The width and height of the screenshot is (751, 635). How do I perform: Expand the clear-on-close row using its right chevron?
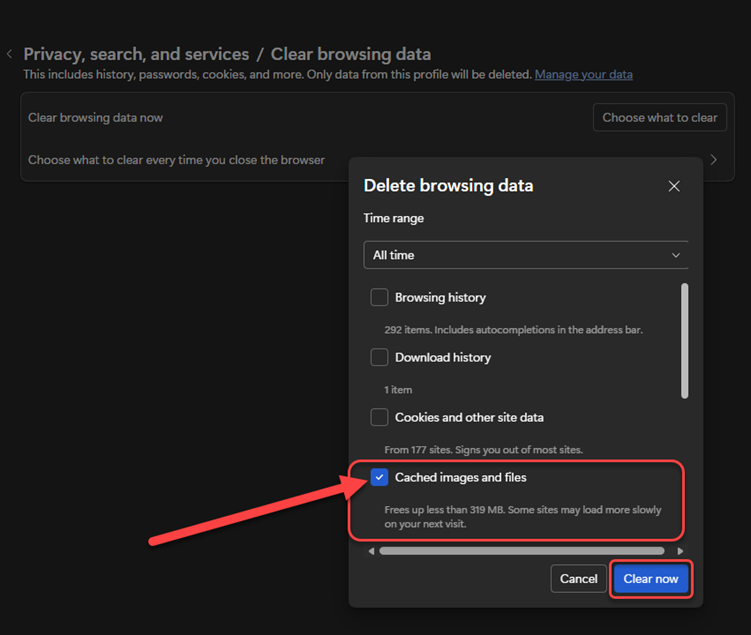click(x=713, y=160)
